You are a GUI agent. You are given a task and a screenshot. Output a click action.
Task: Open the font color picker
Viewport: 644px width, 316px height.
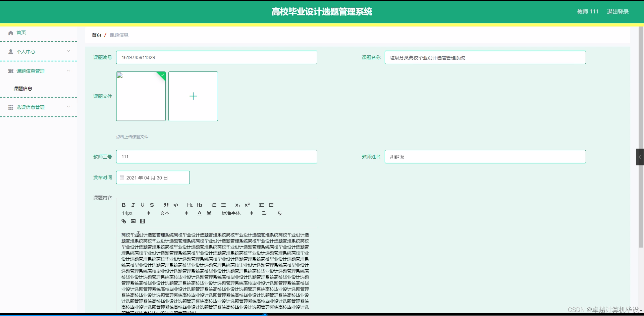(x=199, y=213)
